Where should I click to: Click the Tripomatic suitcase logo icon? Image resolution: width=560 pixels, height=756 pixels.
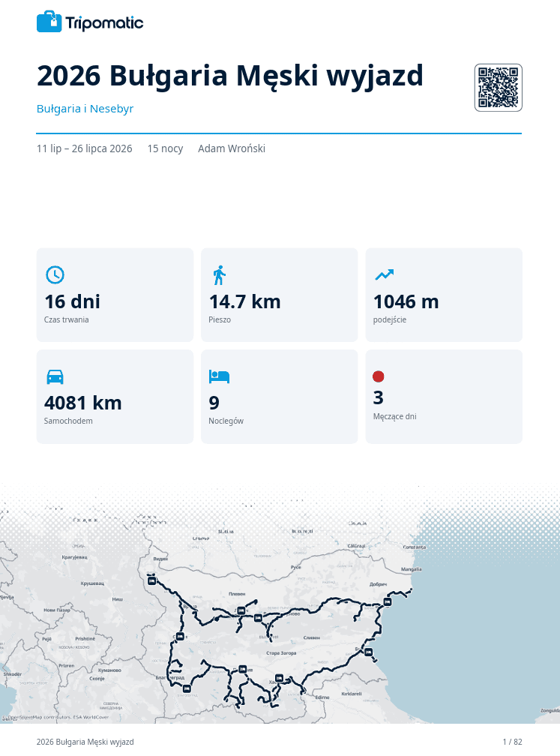pyautogui.click(x=49, y=22)
